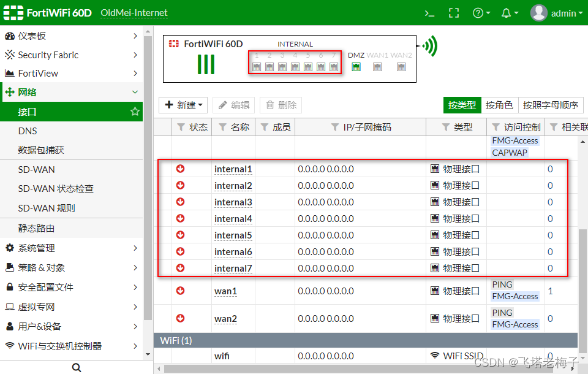Image resolution: width=588 pixels, height=374 pixels.
Task: Favorite the 接口 page star icon
Action: click(135, 112)
